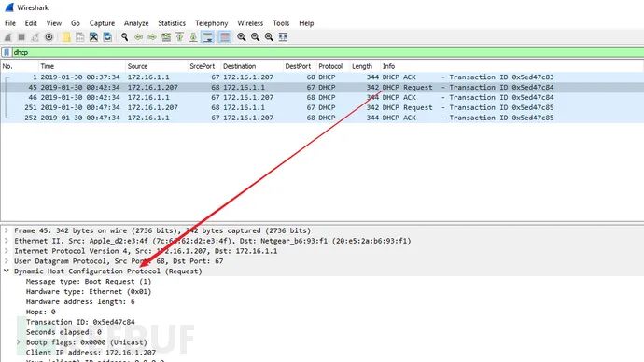The width and height of the screenshot is (644, 362).
Task: Select the Client IP address: 172.16.1.207 field
Action: pyautogui.click(x=91, y=353)
